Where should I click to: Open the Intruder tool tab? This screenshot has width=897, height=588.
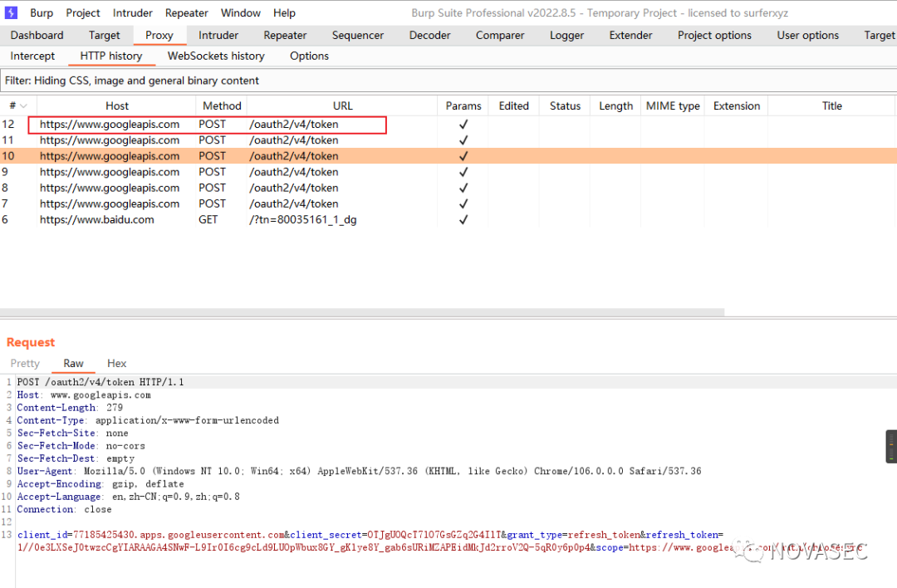218,35
